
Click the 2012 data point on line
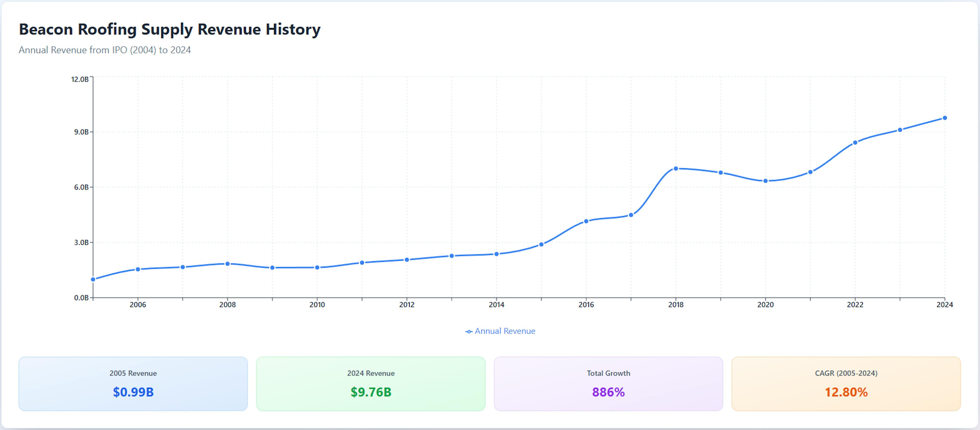407,260
